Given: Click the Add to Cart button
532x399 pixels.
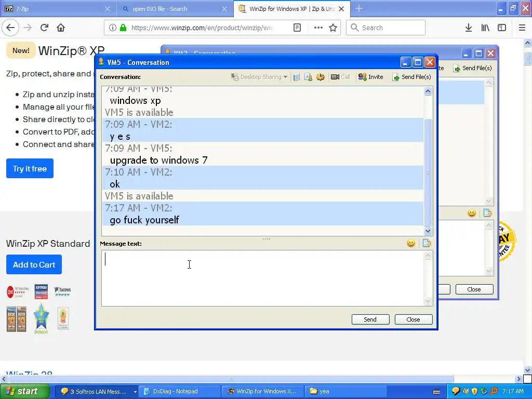Looking at the screenshot, I should pyautogui.click(x=34, y=264).
